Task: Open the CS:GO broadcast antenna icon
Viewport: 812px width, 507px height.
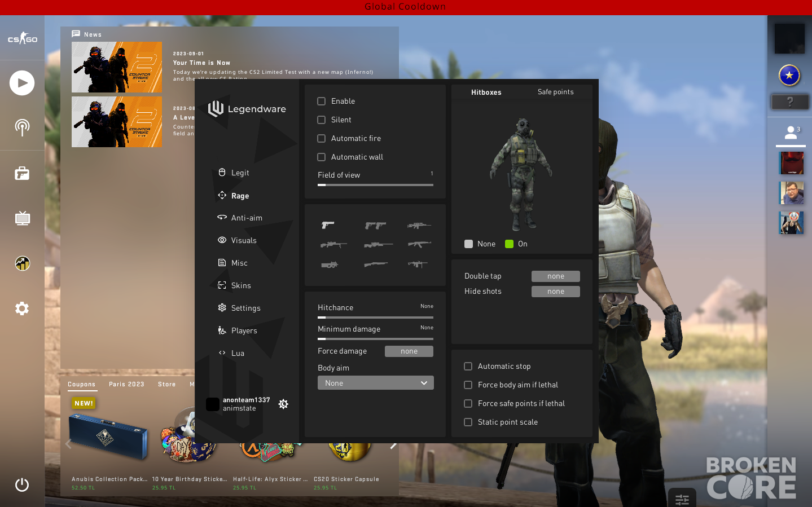Action: pos(22,127)
